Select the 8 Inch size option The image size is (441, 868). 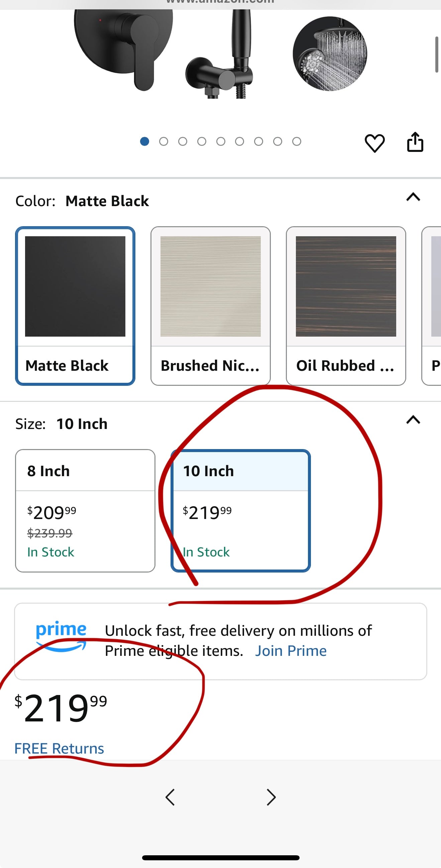point(85,511)
